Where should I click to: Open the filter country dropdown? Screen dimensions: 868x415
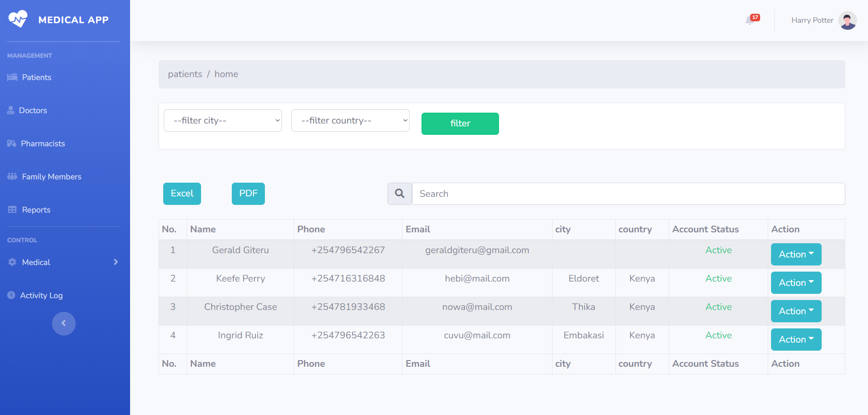tap(351, 121)
